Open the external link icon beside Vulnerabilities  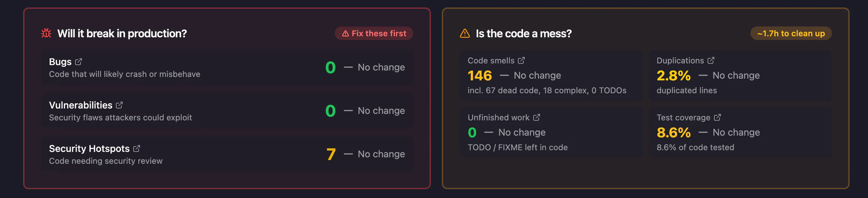point(119,105)
